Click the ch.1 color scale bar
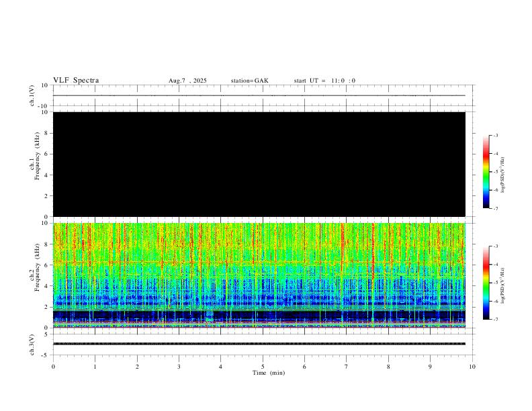The width and height of the screenshot is (532, 411). (486, 172)
